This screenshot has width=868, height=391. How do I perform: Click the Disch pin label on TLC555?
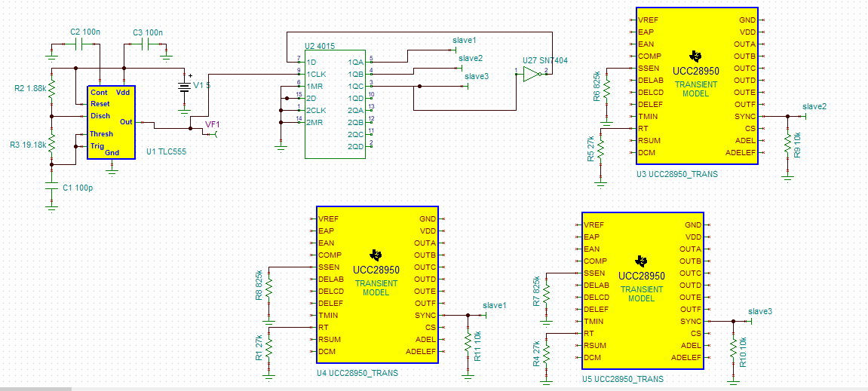coord(101,115)
